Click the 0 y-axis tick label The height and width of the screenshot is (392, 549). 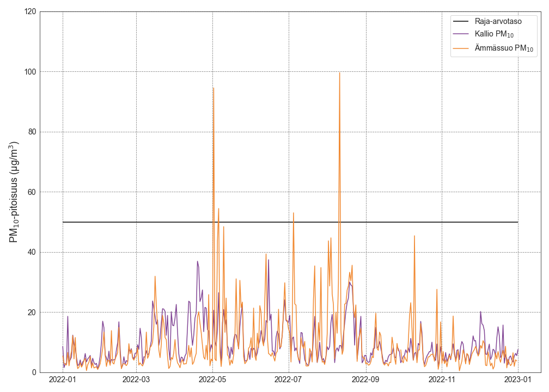[x=34, y=372]
